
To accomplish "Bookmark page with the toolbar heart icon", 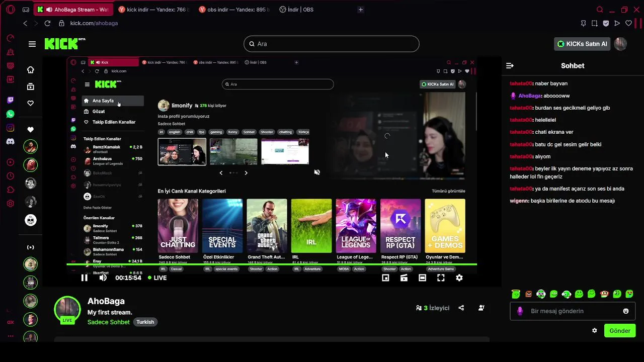I will pos(628,23).
